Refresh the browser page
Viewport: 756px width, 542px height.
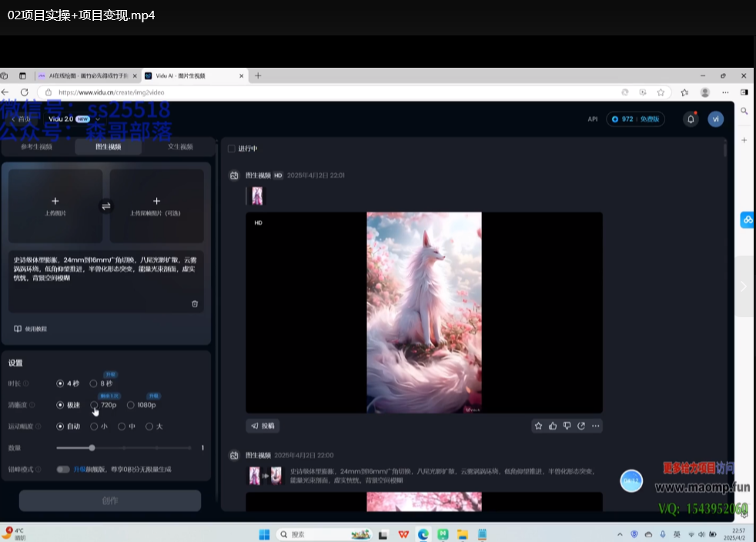(24, 92)
